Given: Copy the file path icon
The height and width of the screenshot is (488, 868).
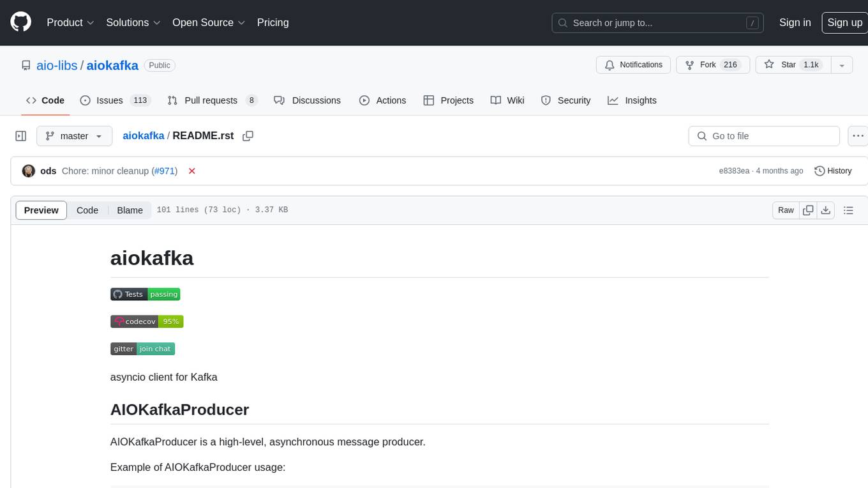Looking at the screenshot, I should 248,136.
